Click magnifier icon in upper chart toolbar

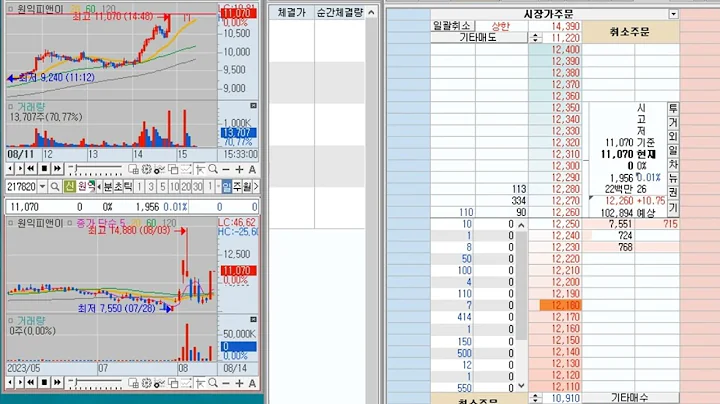(x=213, y=169)
